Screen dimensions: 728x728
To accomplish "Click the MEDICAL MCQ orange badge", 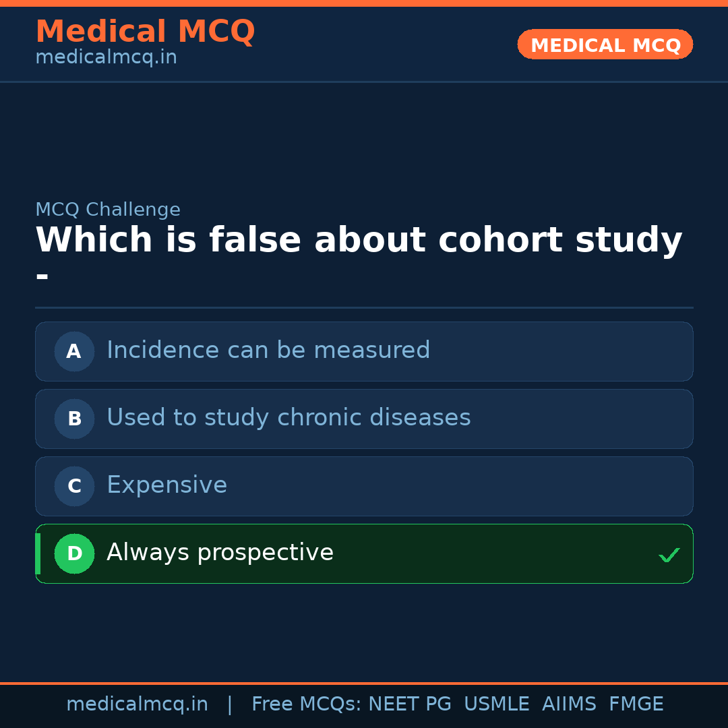I will click(x=605, y=44).
